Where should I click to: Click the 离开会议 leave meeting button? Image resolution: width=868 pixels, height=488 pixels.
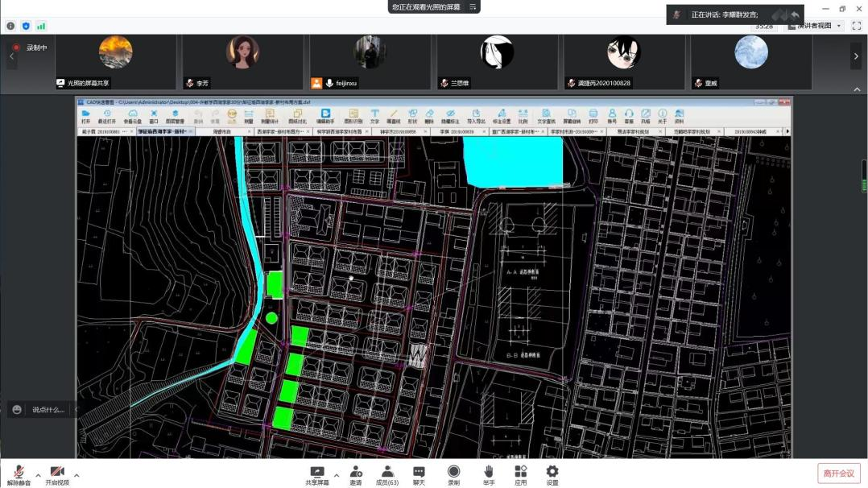pos(838,474)
